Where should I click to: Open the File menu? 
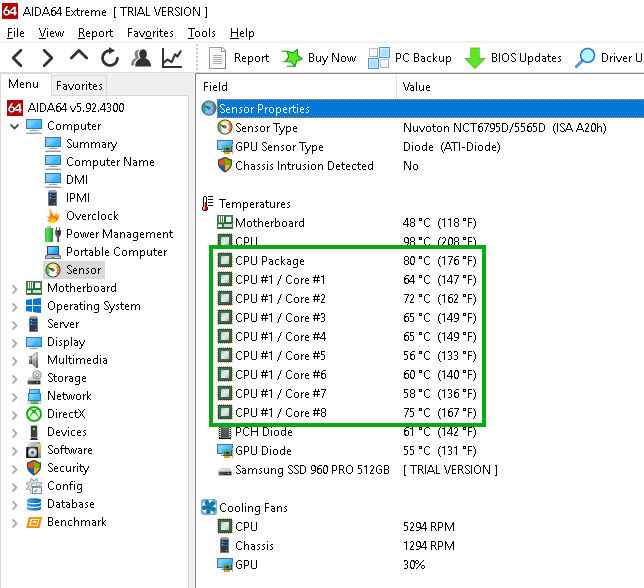(x=16, y=33)
